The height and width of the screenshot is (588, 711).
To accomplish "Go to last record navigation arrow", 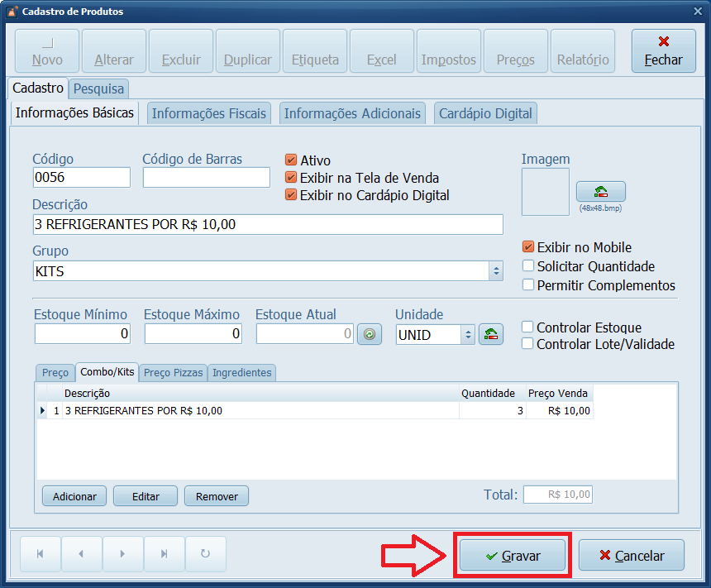I will [165, 554].
